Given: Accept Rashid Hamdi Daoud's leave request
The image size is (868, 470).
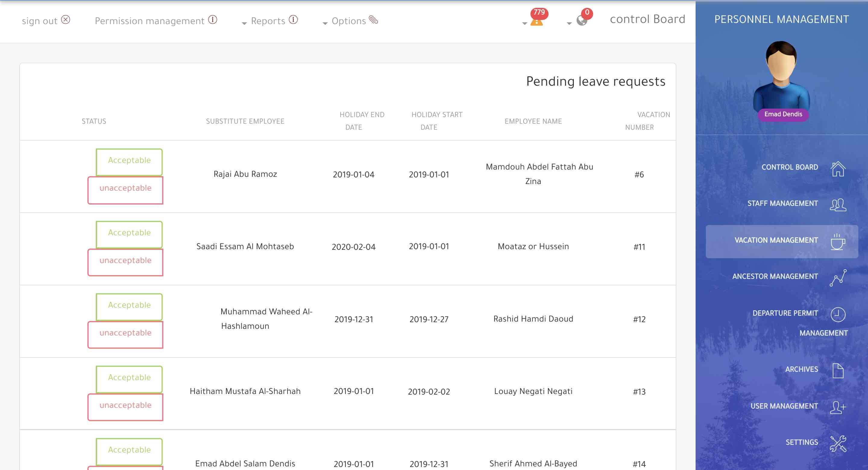Looking at the screenshot, I should pyautogui.click(x=129, y=306).
